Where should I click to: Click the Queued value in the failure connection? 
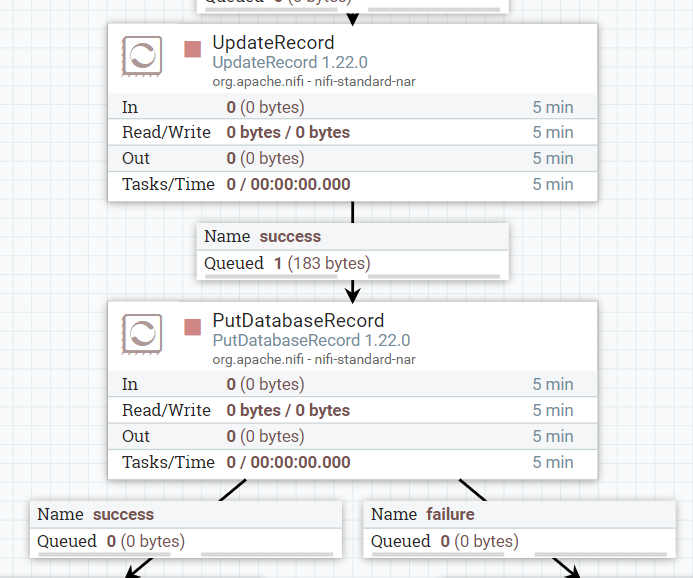[x=480, y=541]
